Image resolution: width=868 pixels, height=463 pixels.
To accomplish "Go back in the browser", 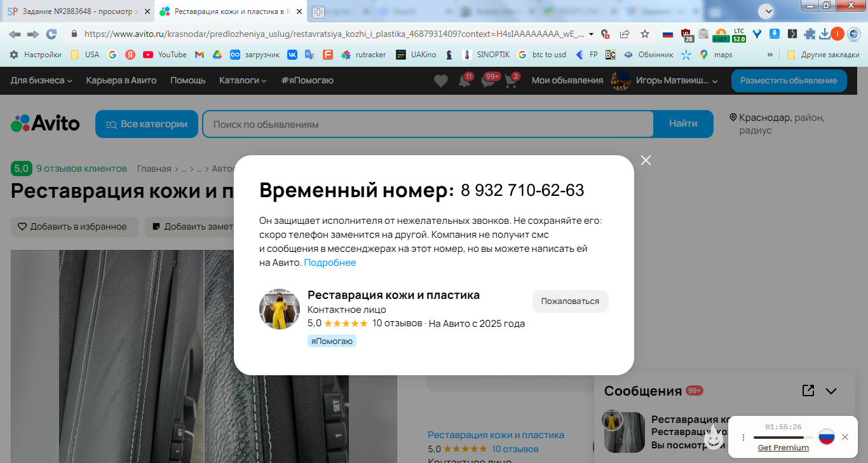I will [15, 34].
